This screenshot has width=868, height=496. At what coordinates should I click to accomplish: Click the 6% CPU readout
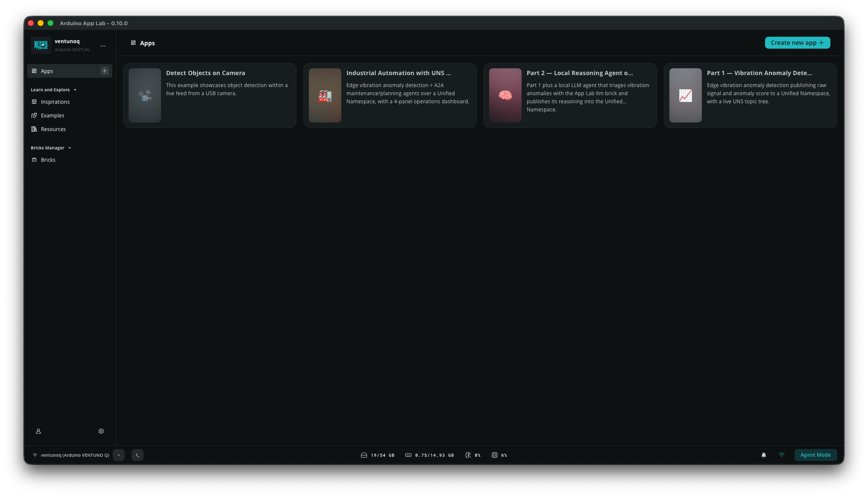(x=504, y=455)
